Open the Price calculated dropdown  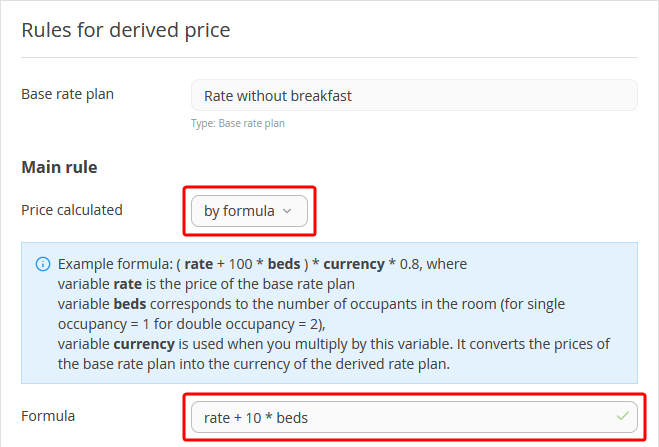[249, 211]
